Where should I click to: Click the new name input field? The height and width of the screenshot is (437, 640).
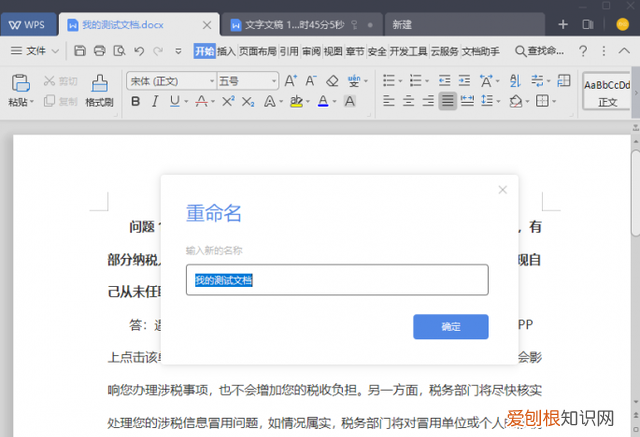(x=337, y=280)
